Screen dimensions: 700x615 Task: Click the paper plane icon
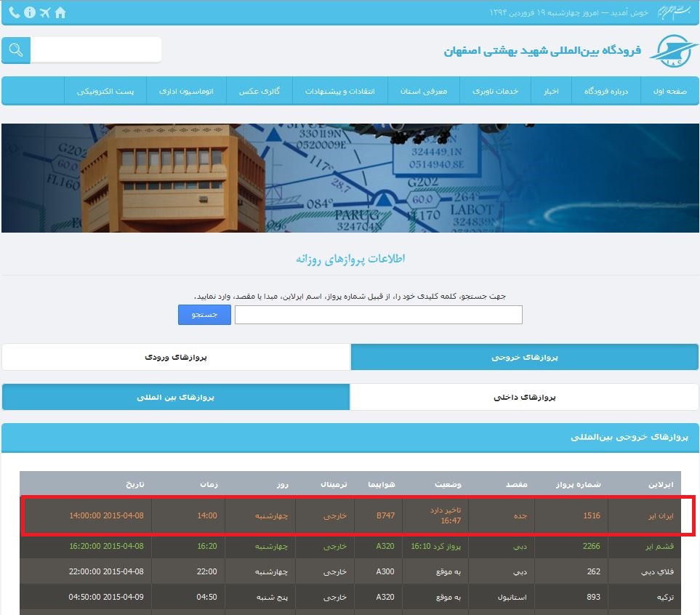45,12
